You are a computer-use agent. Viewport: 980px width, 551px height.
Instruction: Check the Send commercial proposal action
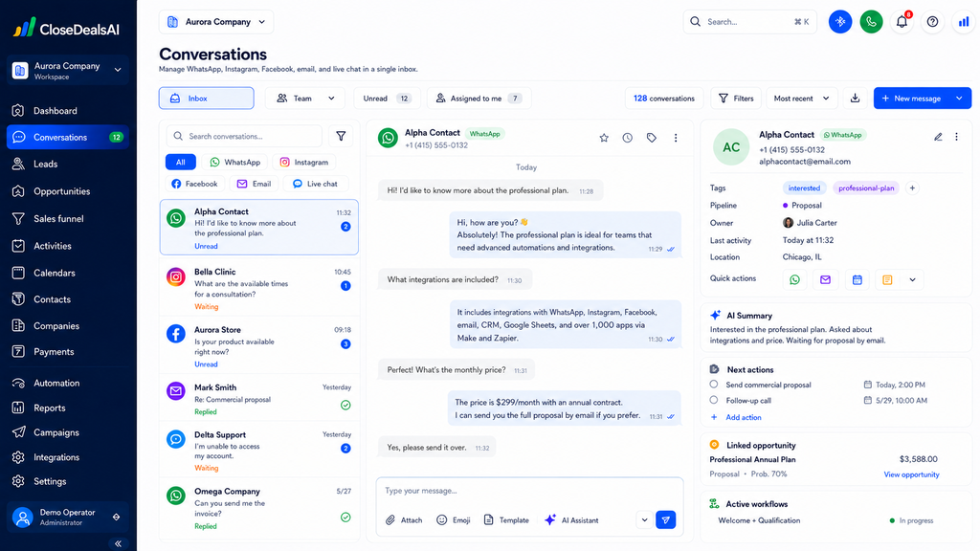714,385
